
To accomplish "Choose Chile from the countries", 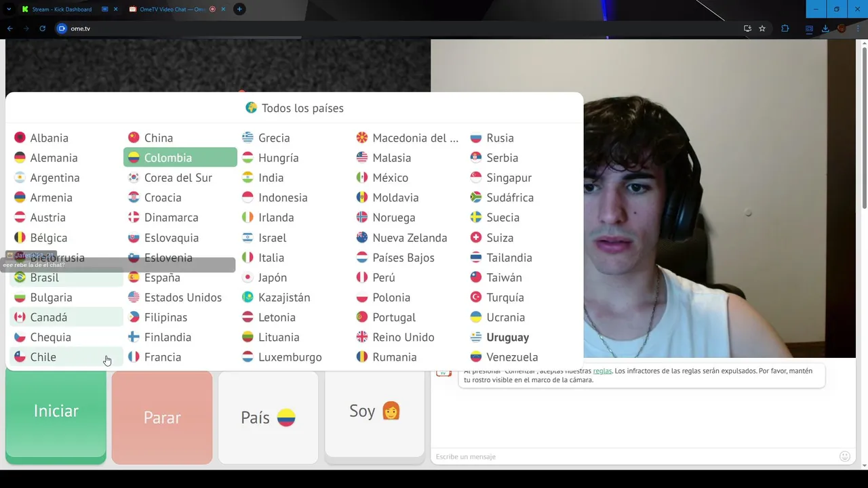I will pos(66,357).
